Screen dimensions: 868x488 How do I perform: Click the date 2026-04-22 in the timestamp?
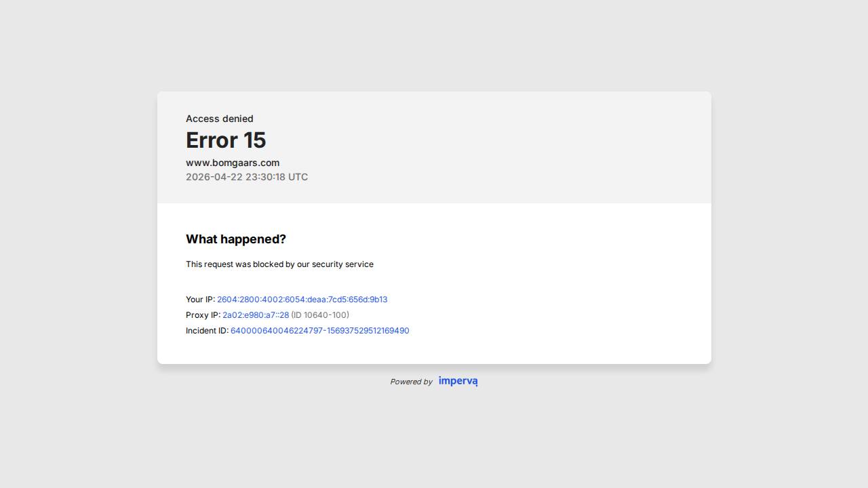214,177
